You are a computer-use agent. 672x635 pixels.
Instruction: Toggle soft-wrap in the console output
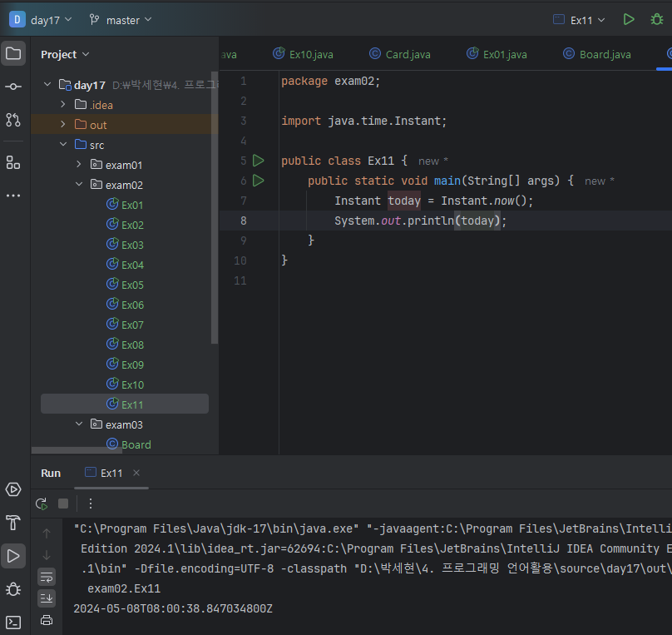(47, 576)
